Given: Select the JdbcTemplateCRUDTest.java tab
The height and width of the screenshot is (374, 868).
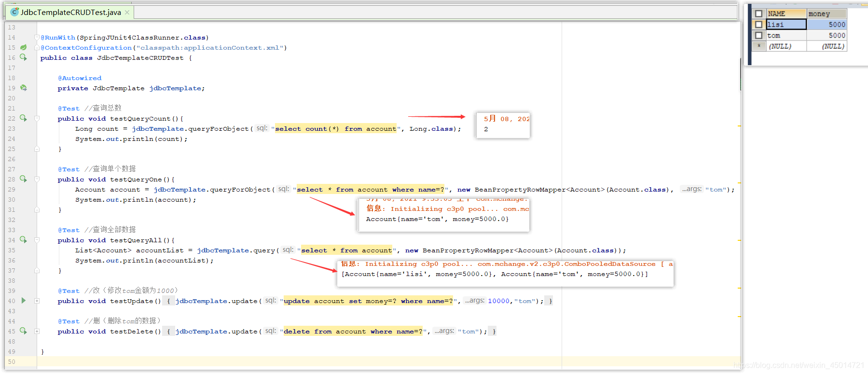Looking at the screenshot, I should (70, 13).
